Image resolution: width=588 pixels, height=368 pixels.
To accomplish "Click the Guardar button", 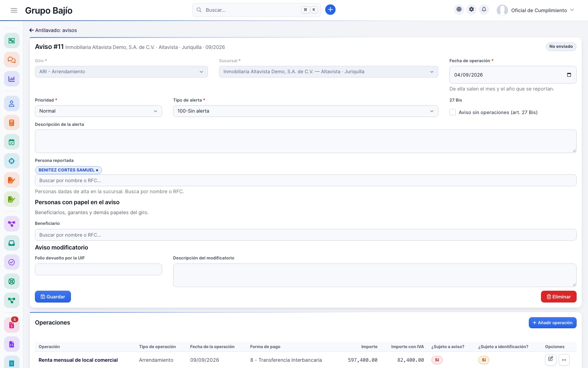I will pos(53,297).
